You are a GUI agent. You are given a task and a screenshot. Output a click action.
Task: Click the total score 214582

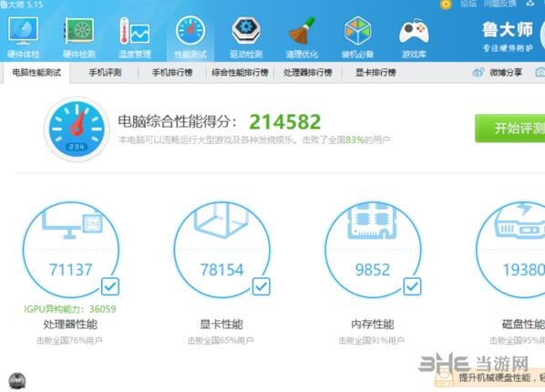click(285, 121)
